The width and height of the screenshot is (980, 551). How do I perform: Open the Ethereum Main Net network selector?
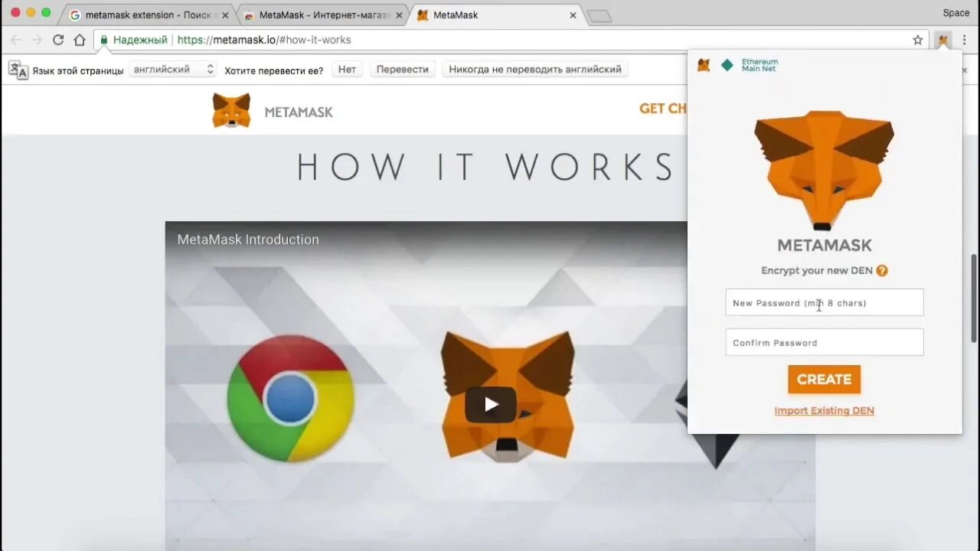(x=750, y=65)
